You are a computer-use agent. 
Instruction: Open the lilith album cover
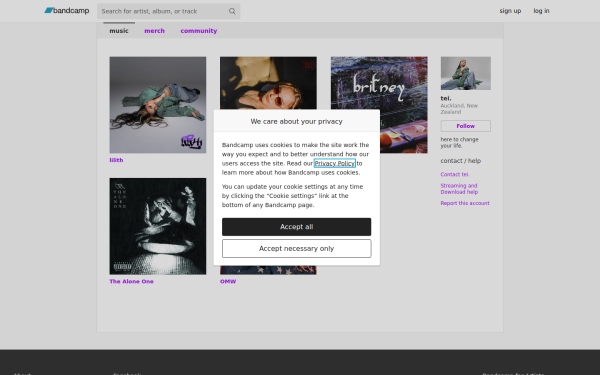tap(158, 105)
